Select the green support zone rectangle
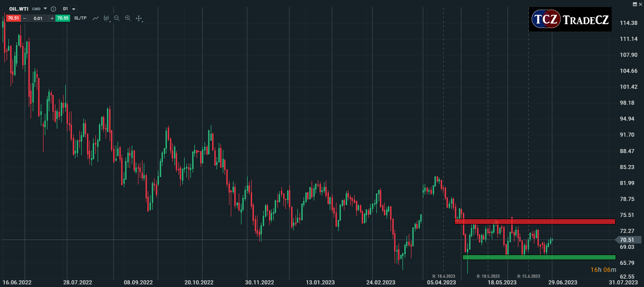Image resolution: width=644 pixels, height=287 pixels. tap(539, 257)
